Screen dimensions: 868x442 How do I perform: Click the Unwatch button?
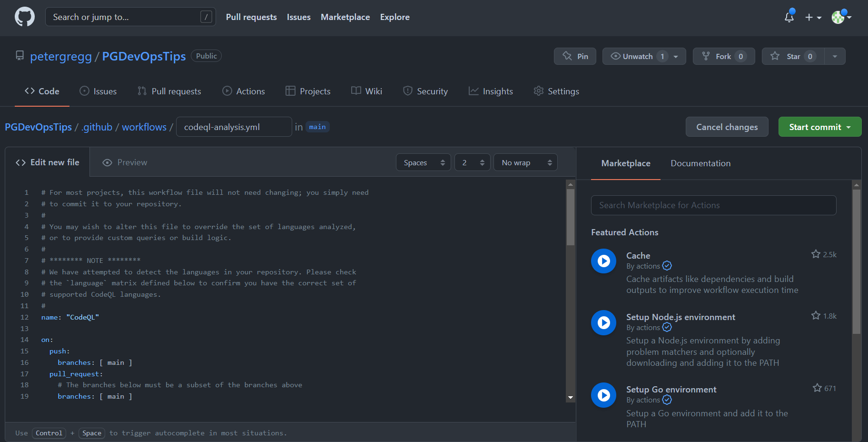click(644, 56)
